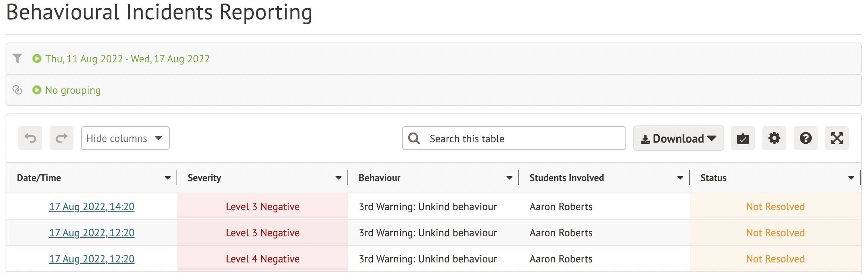Expand table to fullscreen

837,138
